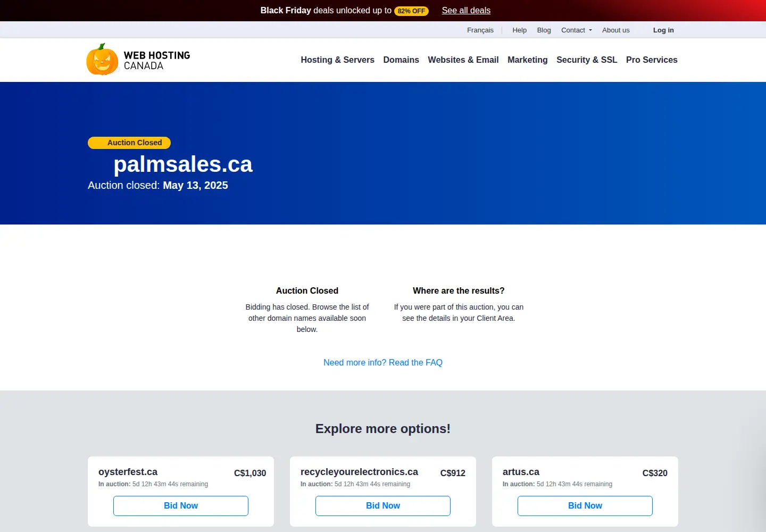
Task: Click the C$912 price
Action: tap(453, 473)
